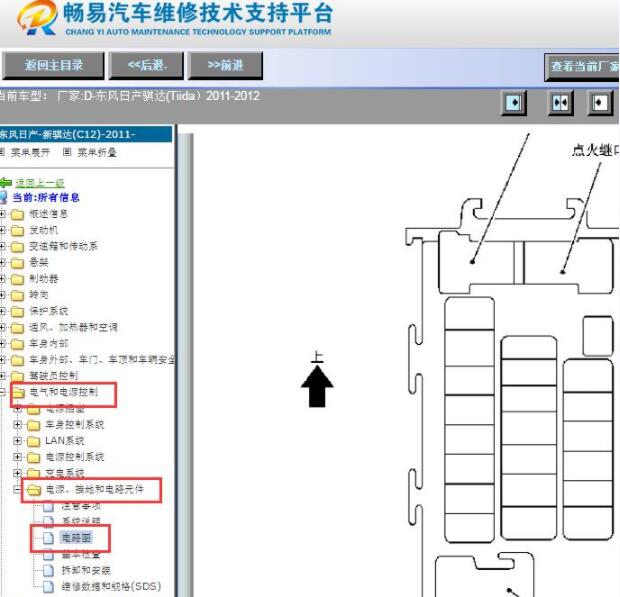This screenshot has width=620, height=597.
Task: Click the green back arrow icon
Action: click(x=6, y=183)
